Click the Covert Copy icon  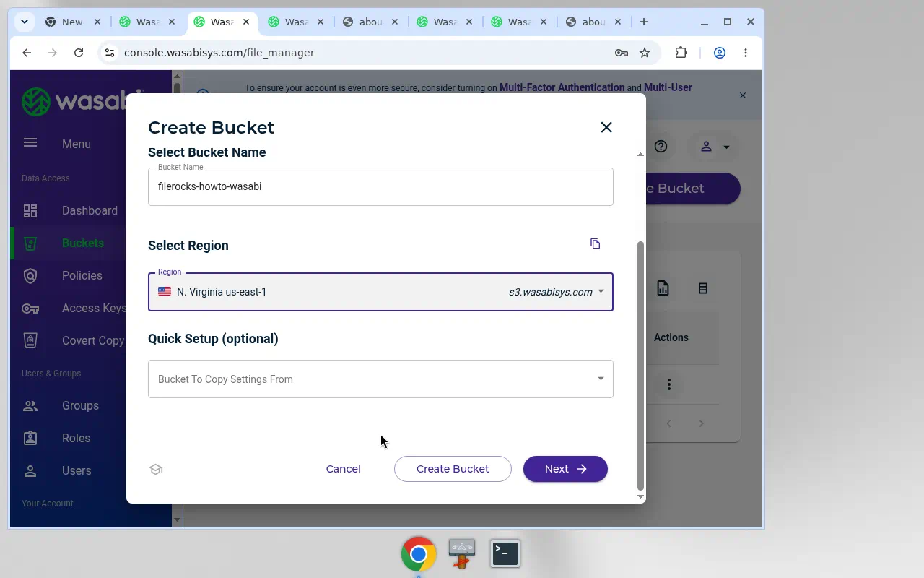point(30,340)
